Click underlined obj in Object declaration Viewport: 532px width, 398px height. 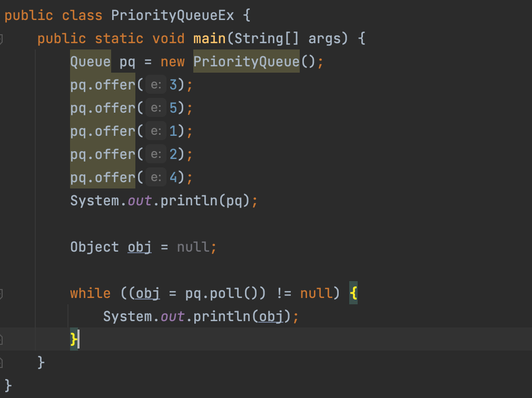point(140,247)
